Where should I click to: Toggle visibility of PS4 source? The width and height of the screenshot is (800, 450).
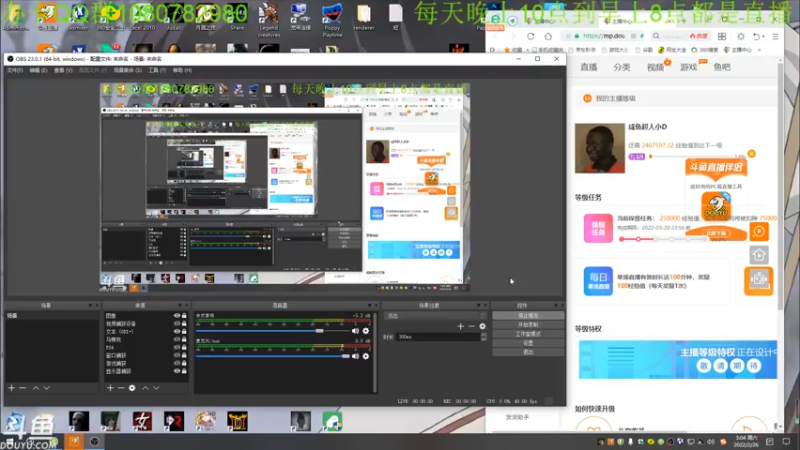coord(177,347)
